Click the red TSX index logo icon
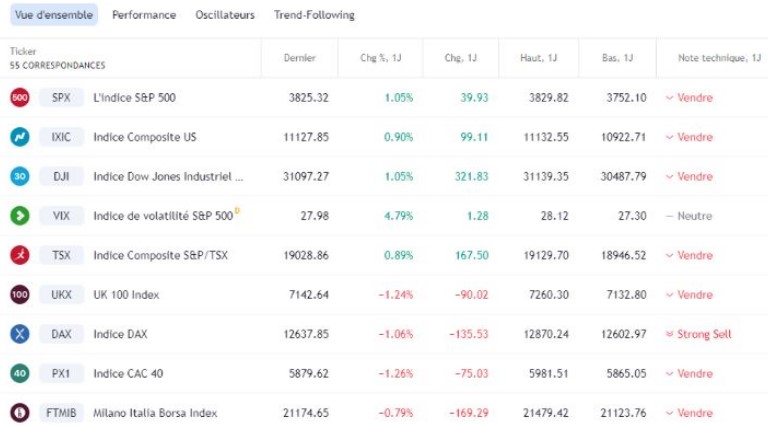Image resolution: width=768 pixels, height=426 pixels. (19, 255)
